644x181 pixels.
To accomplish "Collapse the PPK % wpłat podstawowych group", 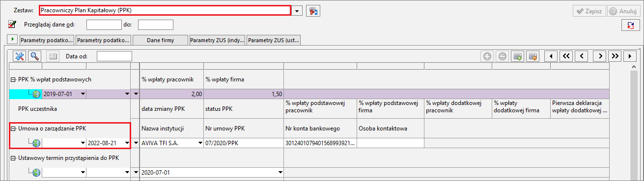I will (13, 79).
